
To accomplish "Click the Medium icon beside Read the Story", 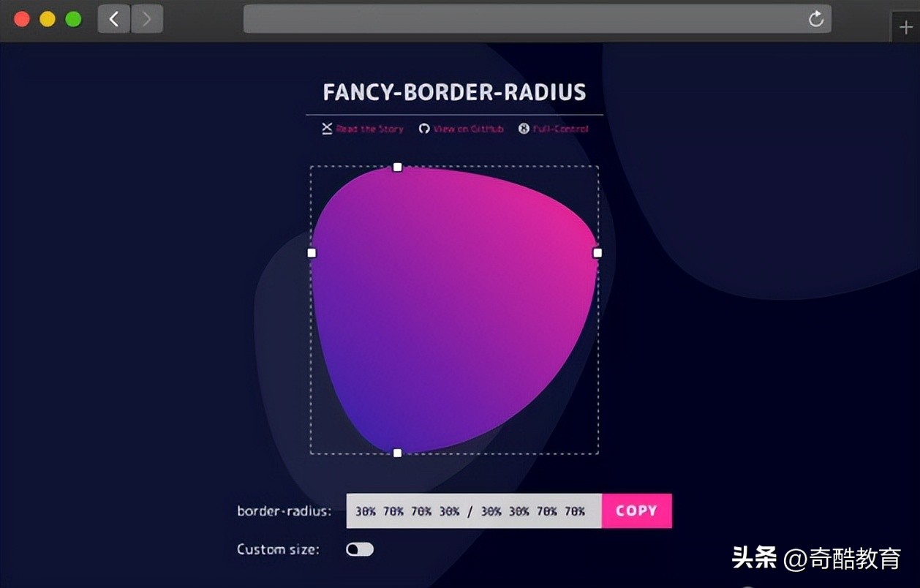I will [327, 129].
